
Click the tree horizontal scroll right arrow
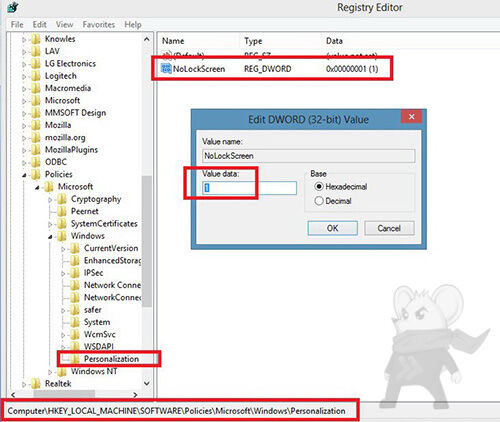[135, 395]
